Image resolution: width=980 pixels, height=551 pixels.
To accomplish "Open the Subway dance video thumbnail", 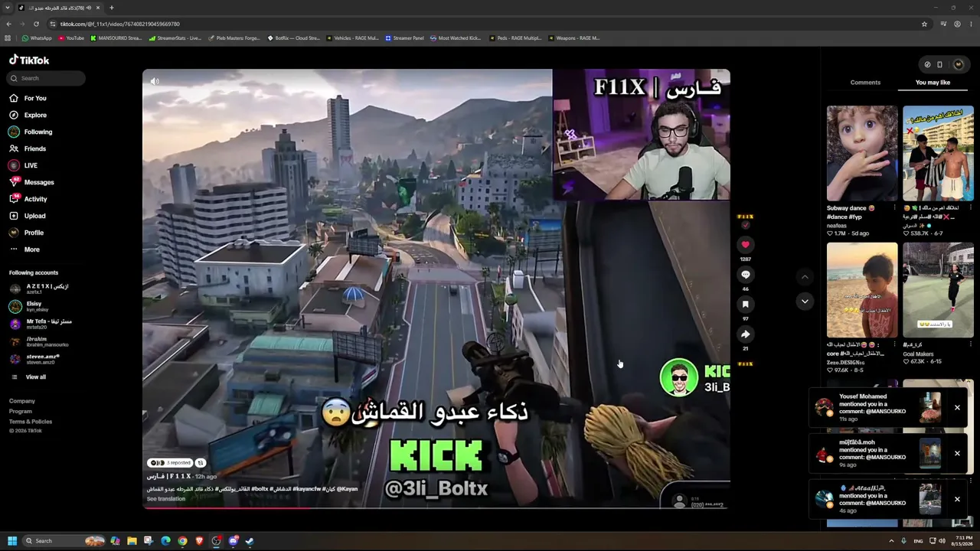I will pos(862,153).
